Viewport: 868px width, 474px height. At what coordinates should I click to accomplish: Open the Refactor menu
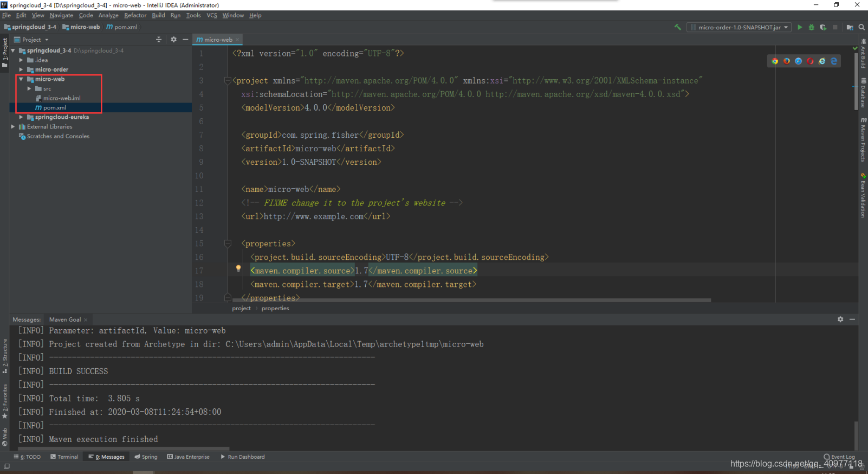tap(135, 15)
